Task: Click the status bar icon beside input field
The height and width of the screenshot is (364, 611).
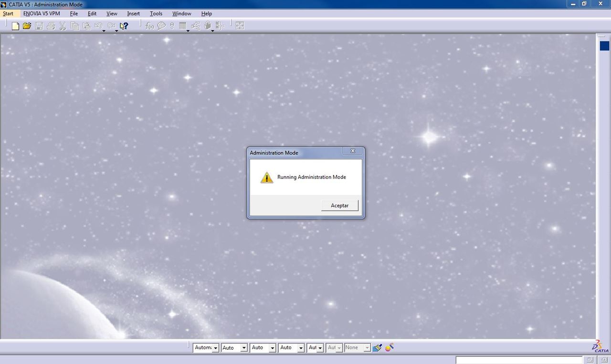Action: [590, 360]
